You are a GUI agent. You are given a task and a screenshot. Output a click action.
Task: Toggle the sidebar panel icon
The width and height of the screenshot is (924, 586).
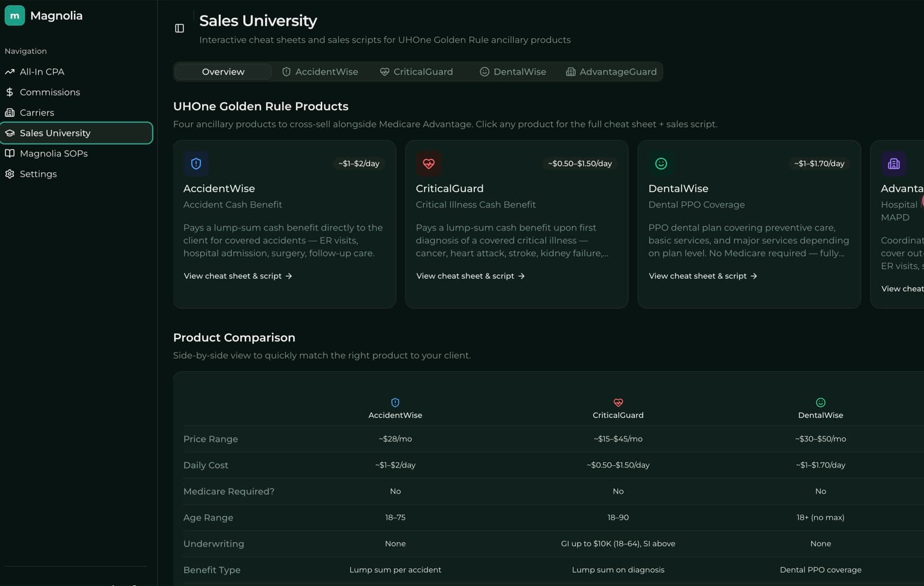coord(180,28)
